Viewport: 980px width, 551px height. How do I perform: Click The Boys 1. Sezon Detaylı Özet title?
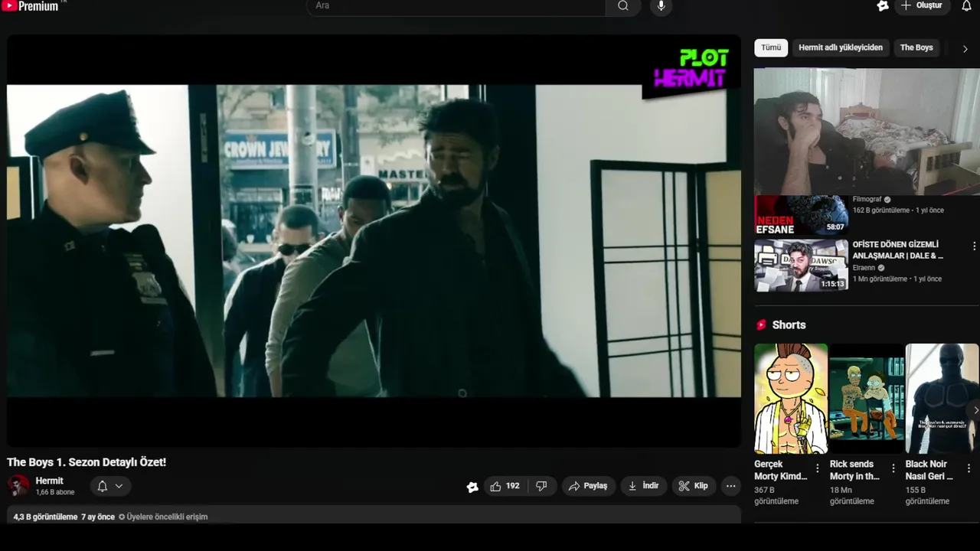tap(87, 462)
